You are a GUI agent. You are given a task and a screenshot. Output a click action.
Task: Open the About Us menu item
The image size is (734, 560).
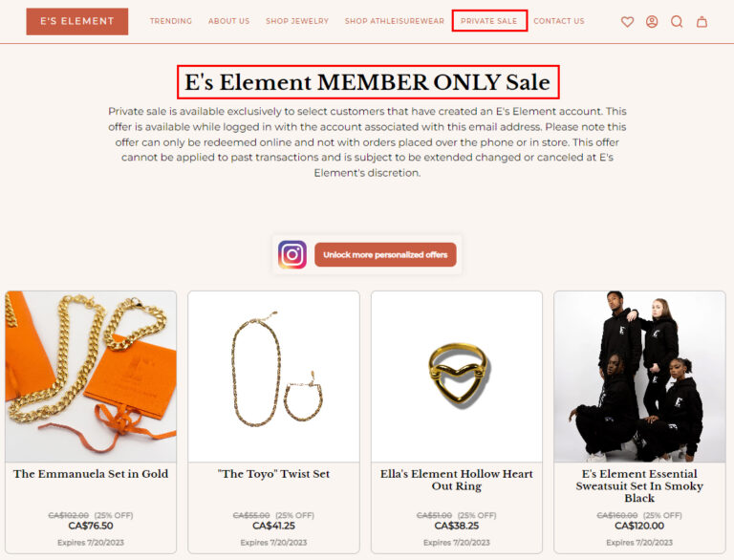pos(229,21)
